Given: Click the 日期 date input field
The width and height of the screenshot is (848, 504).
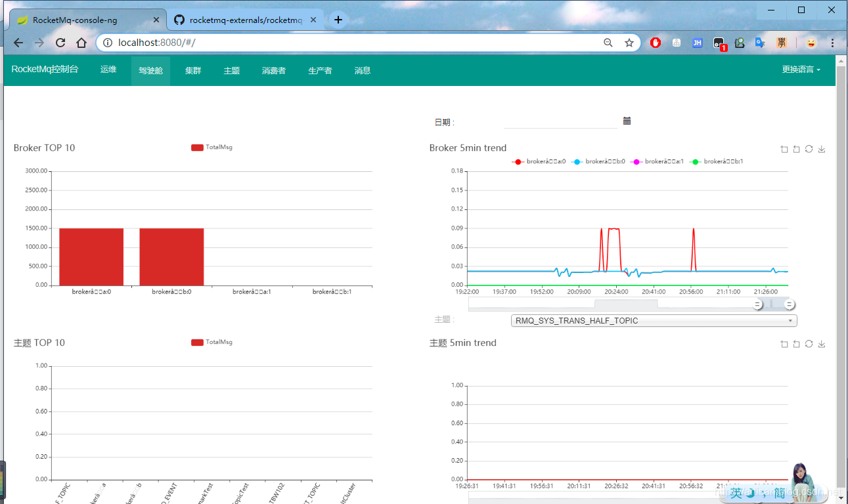Looking at the screenshot, I should click(x=560, y=121).
